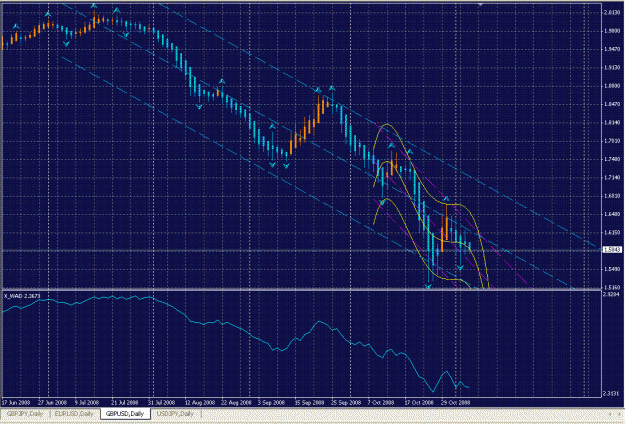Click the 17 Jun 2008 date label
The image size is (625, 424).
coord(16,402)
